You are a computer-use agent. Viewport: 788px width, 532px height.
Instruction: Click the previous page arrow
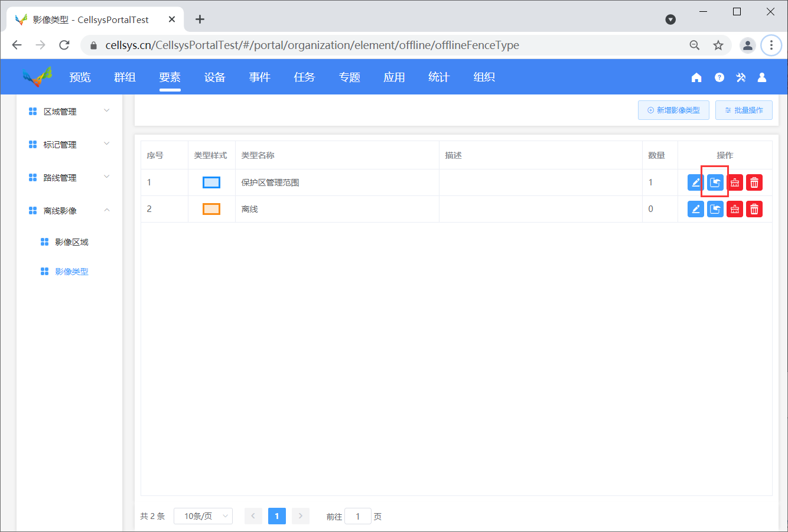click(253, 516)
